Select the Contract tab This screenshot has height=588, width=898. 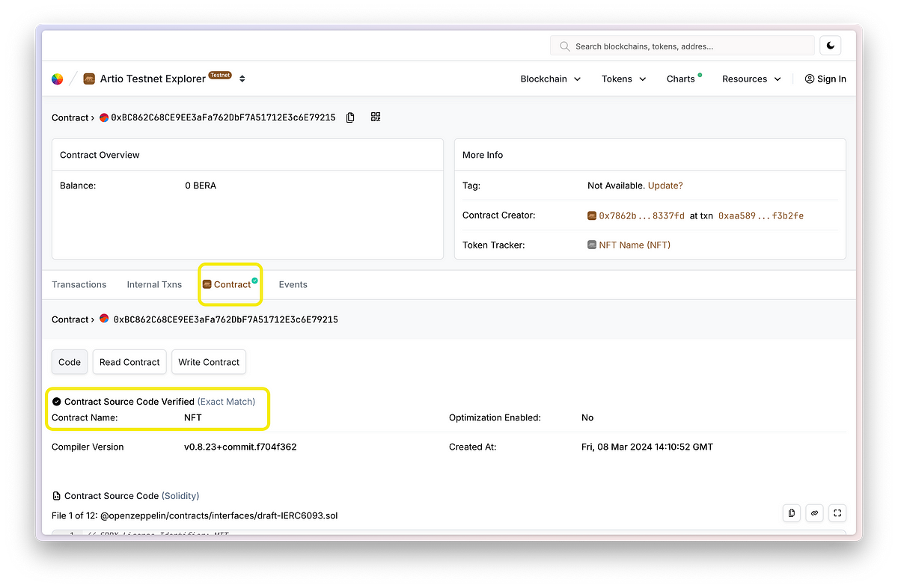click(x=230, y=284)
